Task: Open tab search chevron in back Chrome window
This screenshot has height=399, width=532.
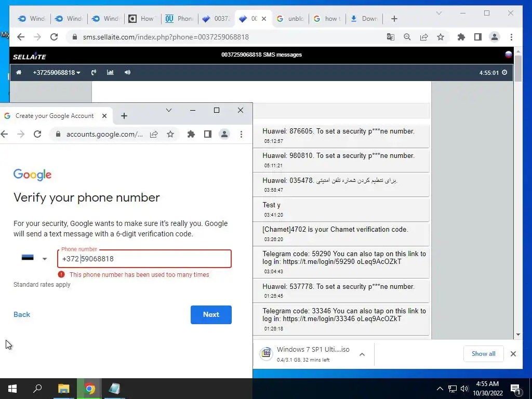Action: point(438,13)
